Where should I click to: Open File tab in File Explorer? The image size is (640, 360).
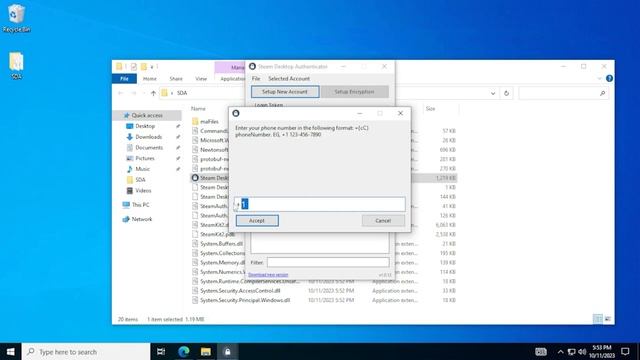(124, 78)
